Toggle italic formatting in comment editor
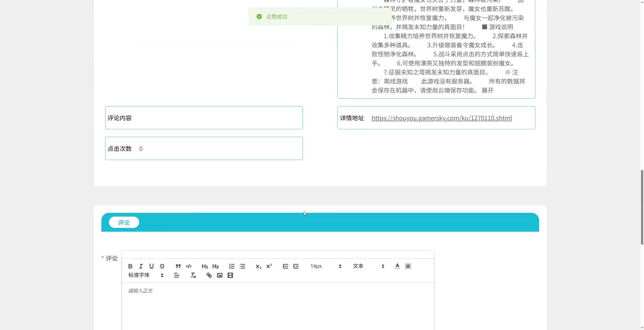 point(141,266)
